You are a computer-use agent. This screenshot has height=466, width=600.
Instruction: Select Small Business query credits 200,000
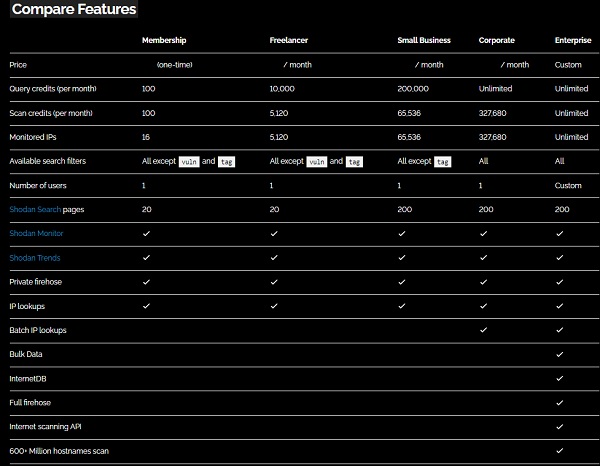pyautogui.click(x=413, y=89)
